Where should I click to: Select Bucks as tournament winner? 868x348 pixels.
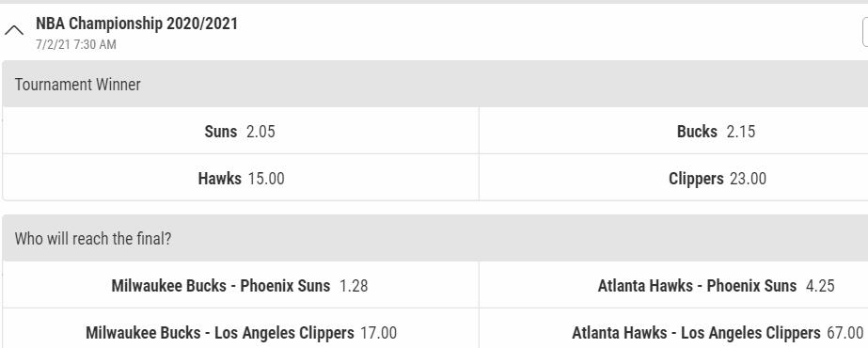(673, 131)
